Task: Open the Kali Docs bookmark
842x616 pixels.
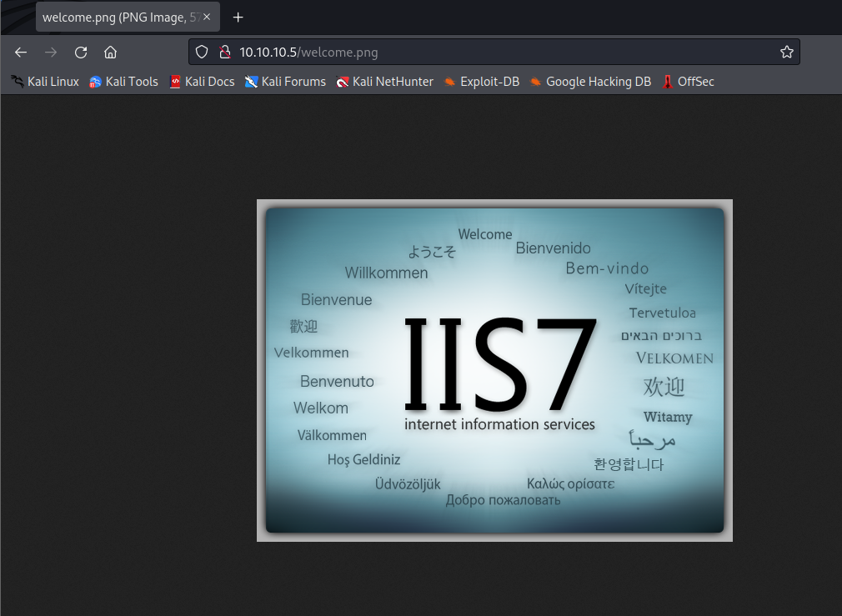Action: pos(202,82)
